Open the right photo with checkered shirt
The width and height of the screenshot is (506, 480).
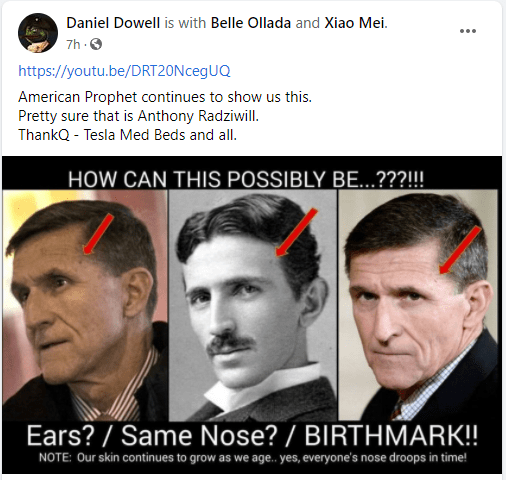(418, 305)
